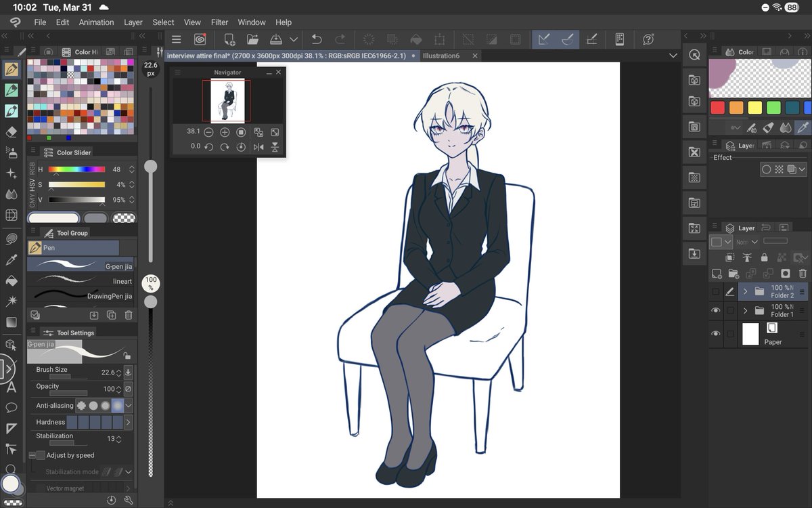Open the Anti-aliasing dropdown arrow
Viewport: 812px width, 508px height.
[x=128, y=406]
